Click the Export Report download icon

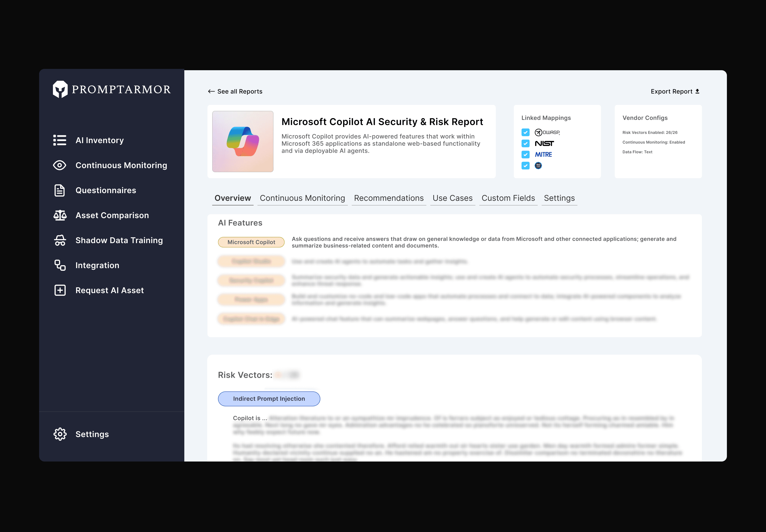point(697,91)
